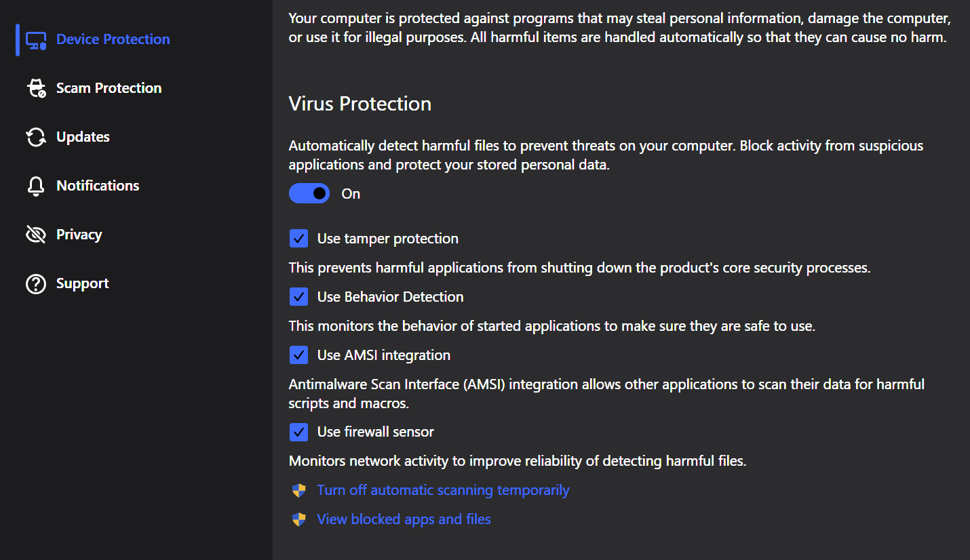The image size is (970, 560).
Task: Switch to the Privacy section
Action: [x=79, y=235]
